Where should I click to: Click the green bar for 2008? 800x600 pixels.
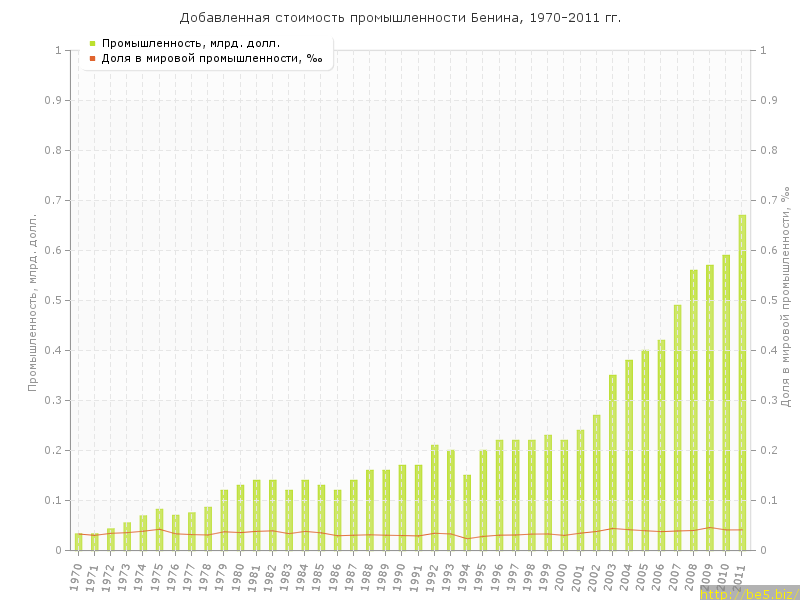[x=694, y=410]
